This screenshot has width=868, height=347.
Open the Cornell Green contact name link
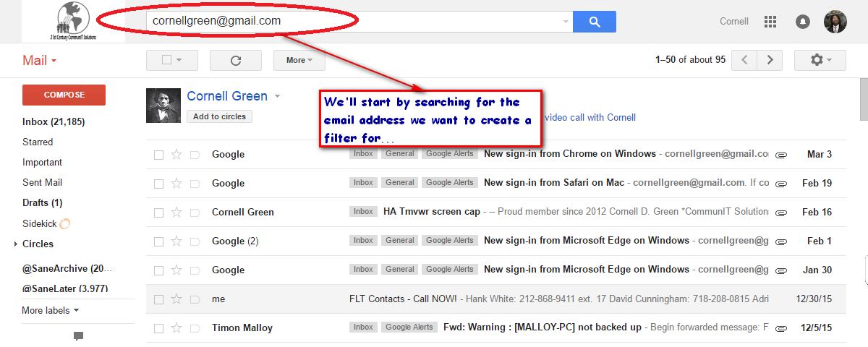[227, 96]
